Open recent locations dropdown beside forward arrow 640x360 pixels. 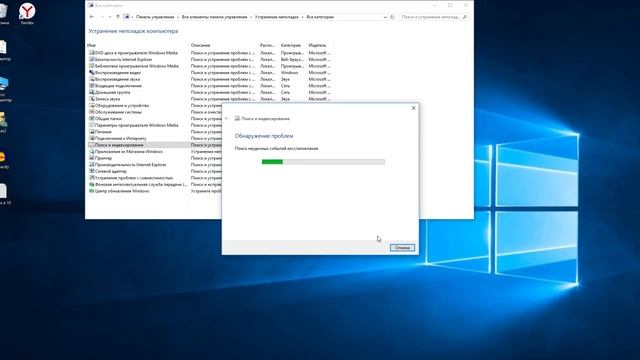pos(110,17)
